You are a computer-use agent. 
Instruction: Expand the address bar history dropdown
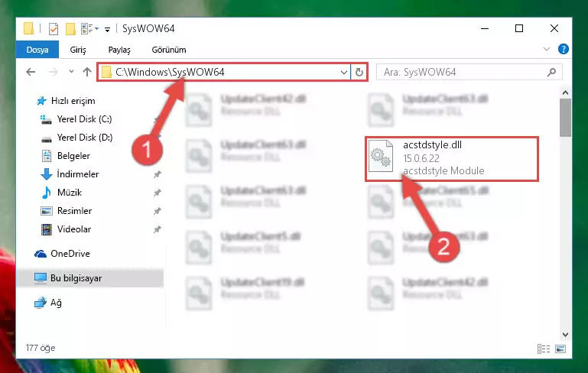pos(343,72)
